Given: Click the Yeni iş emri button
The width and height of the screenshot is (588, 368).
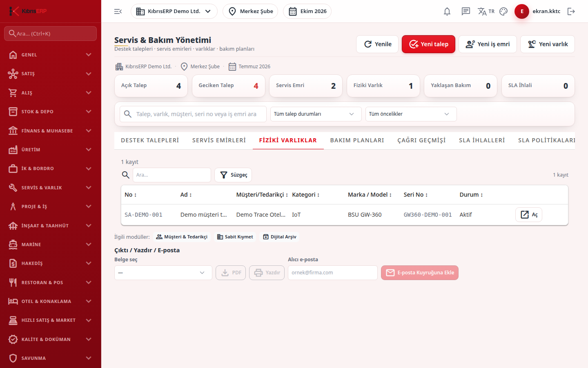Looking at the screenshot, I should click(x=488, y=44).
